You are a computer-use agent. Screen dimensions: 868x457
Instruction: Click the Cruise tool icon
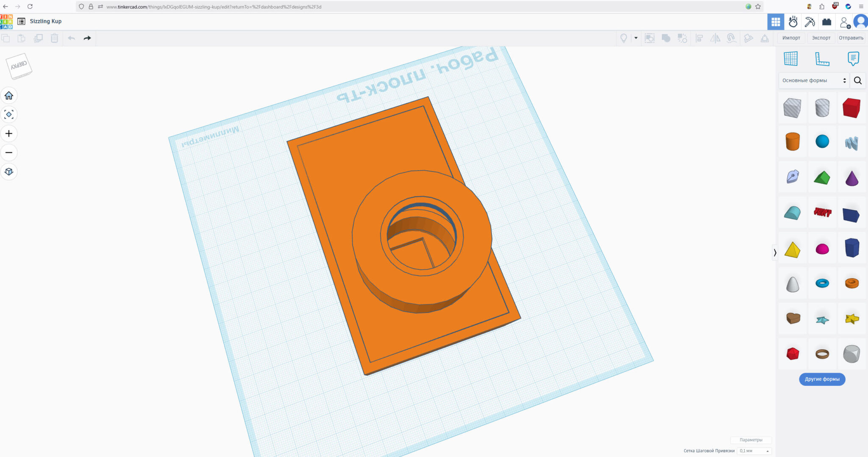coord(731,38)
